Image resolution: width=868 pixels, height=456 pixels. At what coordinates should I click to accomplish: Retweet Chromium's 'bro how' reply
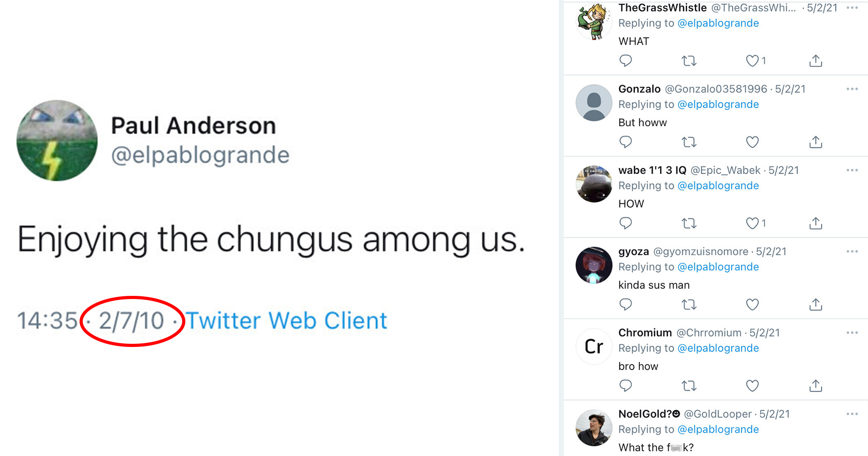coord(689,385)
